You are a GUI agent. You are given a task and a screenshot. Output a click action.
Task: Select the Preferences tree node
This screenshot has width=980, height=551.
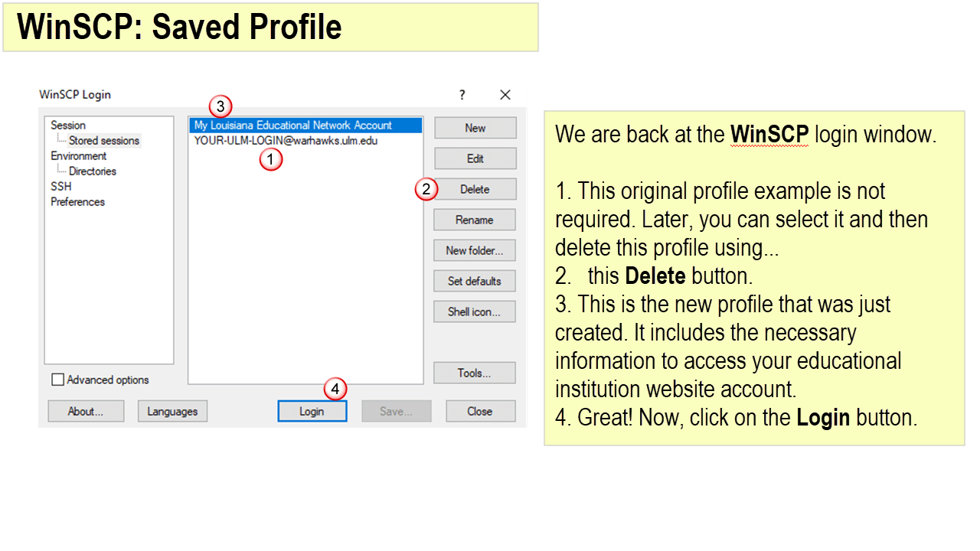(x=77, y=201)
